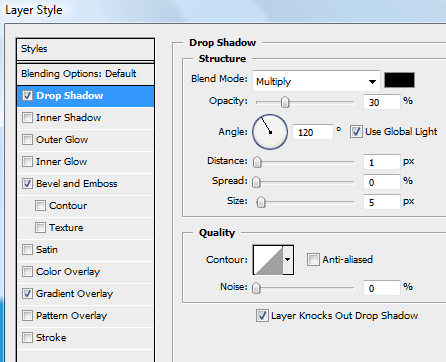Enable the Pattern Overlay checkbox
The width and height of the screenshot is (446, 362).
(x=27, y=316)
